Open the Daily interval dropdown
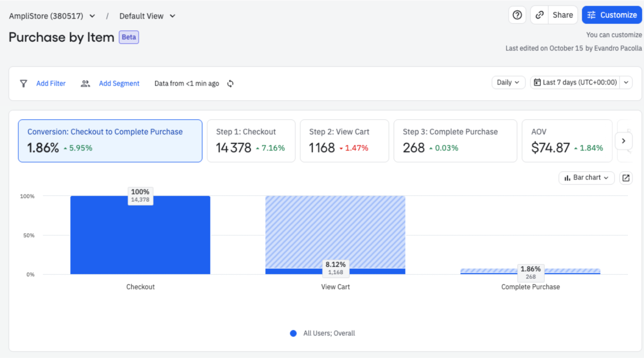Image resolution: width=644 pixels, height=358 pixels. coord(508,82)
